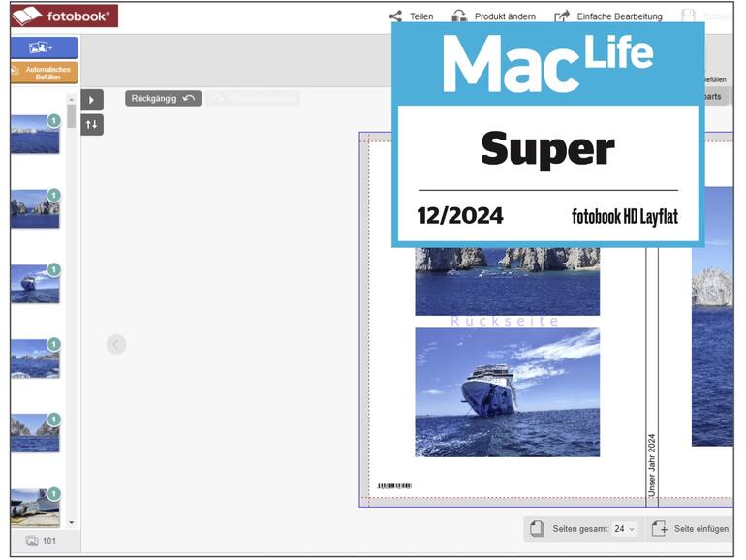Go to previous page round arrow

point(116,344)
